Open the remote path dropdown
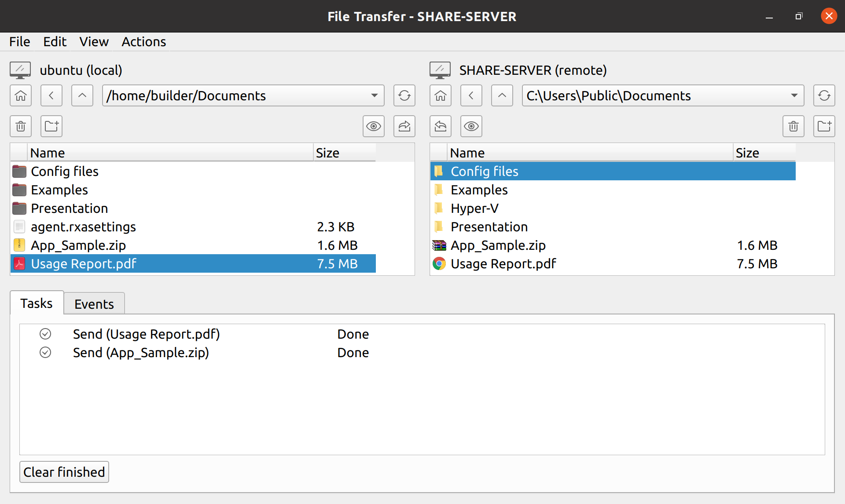Screen dimensions: 845x504 click(x=794, y=95)
